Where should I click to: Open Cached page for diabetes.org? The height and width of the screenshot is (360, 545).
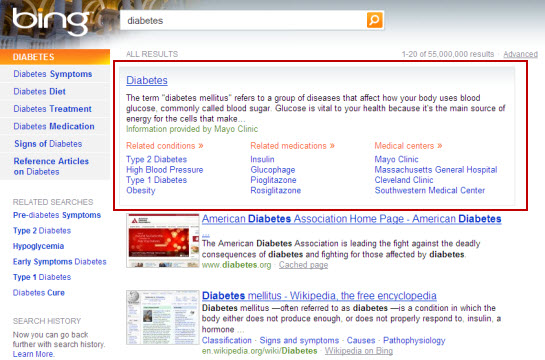pos(303,265)
